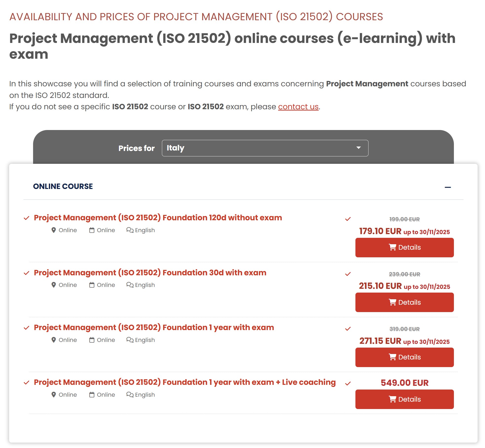Click checkmark next to 271.15 EUR price

(348, 329)
